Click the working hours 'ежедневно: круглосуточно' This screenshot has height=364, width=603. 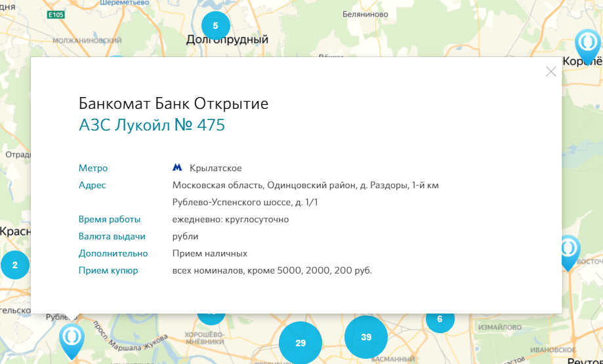pyautogui.click(x=230, y=220)
